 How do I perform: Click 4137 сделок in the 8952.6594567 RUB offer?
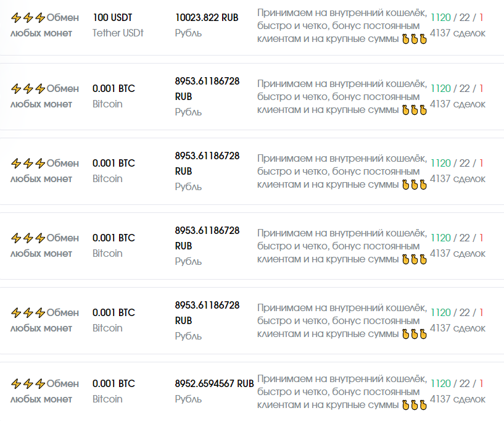pyautogui.click(x=457, y=398)
